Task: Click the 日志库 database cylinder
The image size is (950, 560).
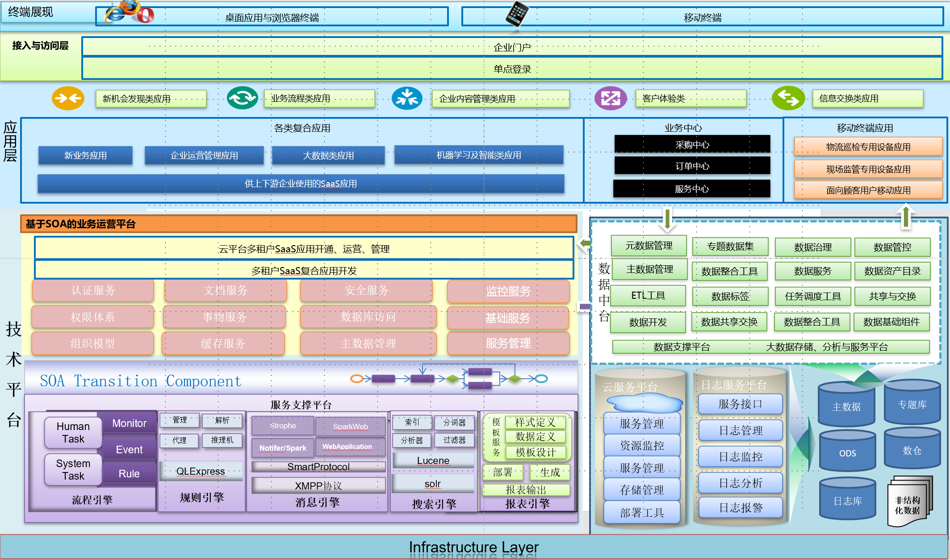Action: click(847, 500)
